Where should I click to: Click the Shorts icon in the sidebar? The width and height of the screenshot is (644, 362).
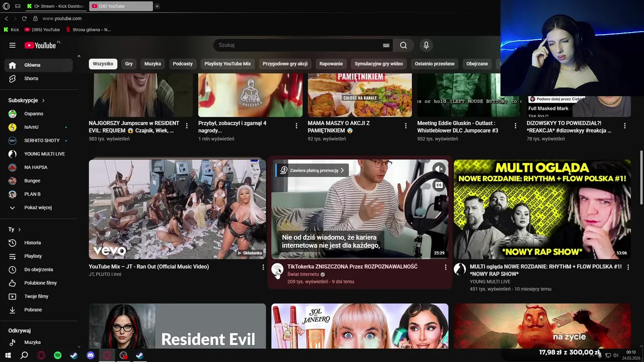[13, 78]
